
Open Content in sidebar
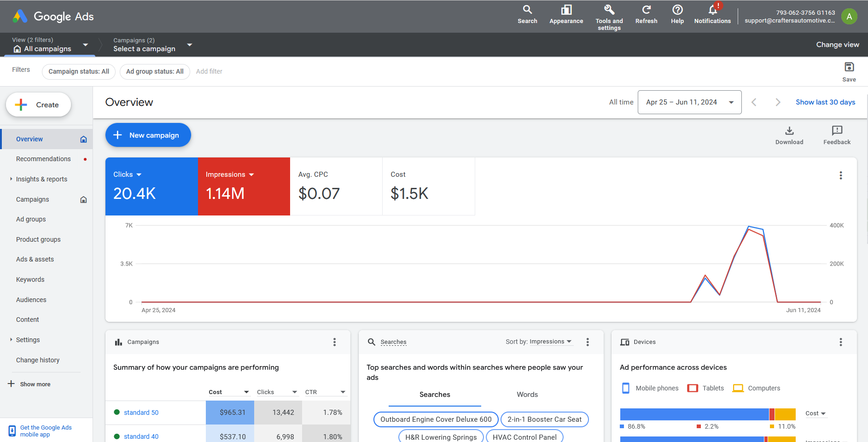click(x=28, y=320)
